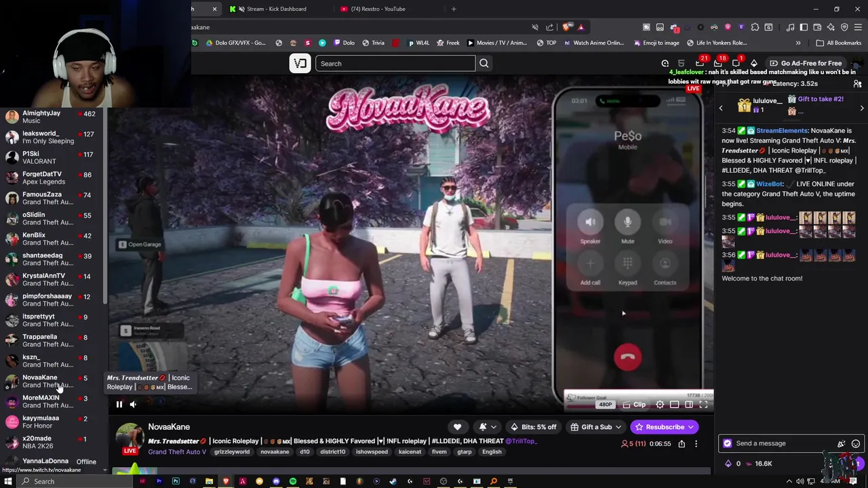The image size is (868, 488).
Task: Create a clip with Clip button
Action: [634, 405]
